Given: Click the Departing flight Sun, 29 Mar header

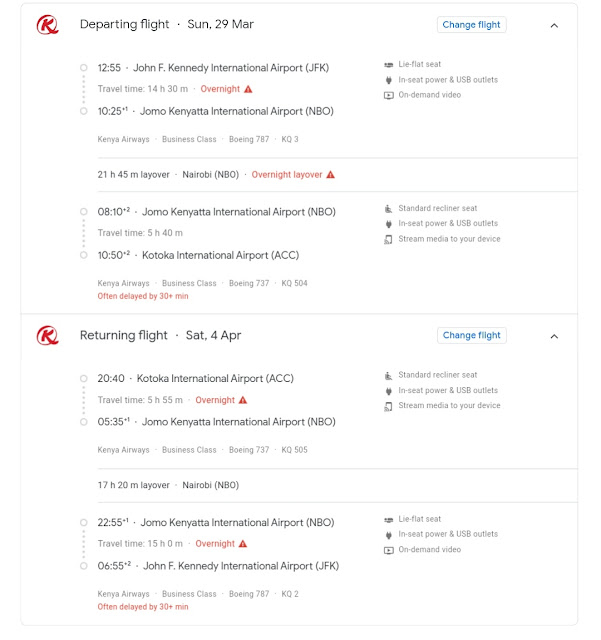Looking at the screenshot, I should [167, 24].
